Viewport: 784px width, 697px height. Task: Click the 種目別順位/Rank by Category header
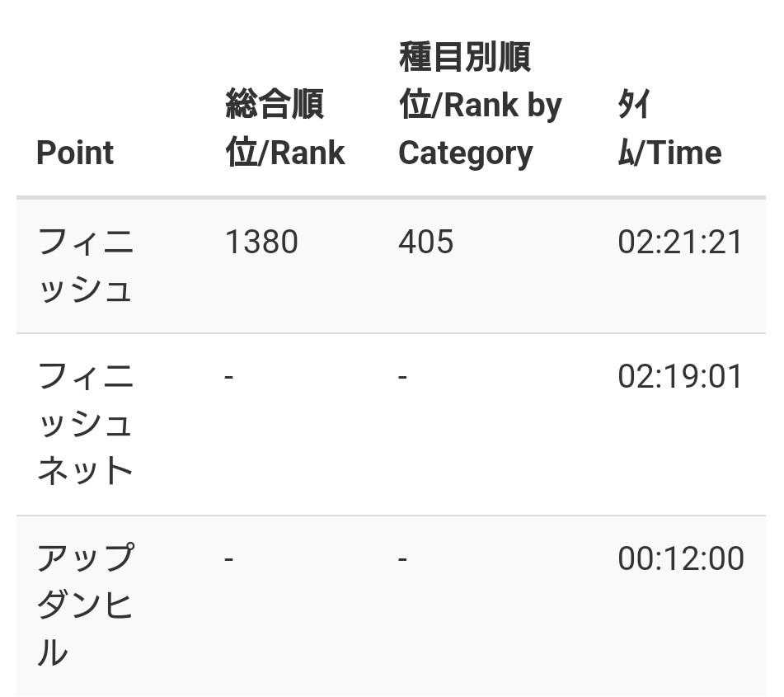coord(479,106)
